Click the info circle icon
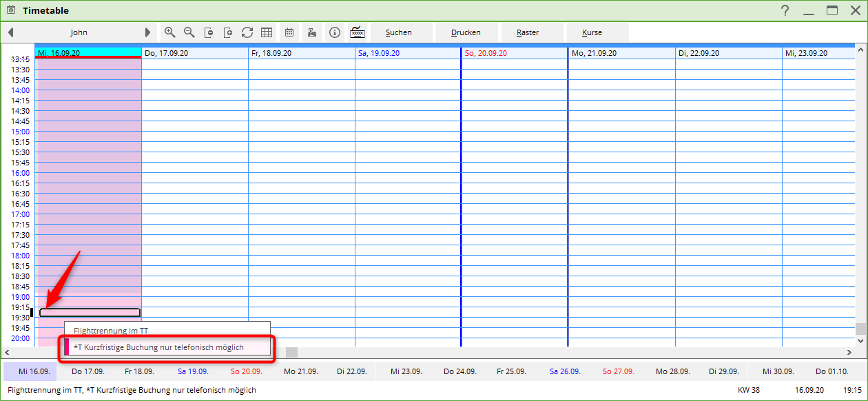 coord(335,32)
